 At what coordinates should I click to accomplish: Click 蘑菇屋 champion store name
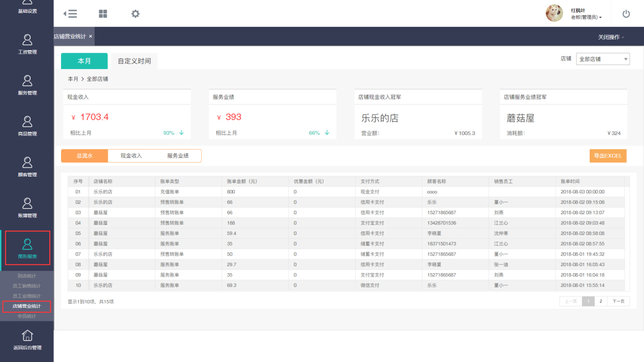pos(520,118)
